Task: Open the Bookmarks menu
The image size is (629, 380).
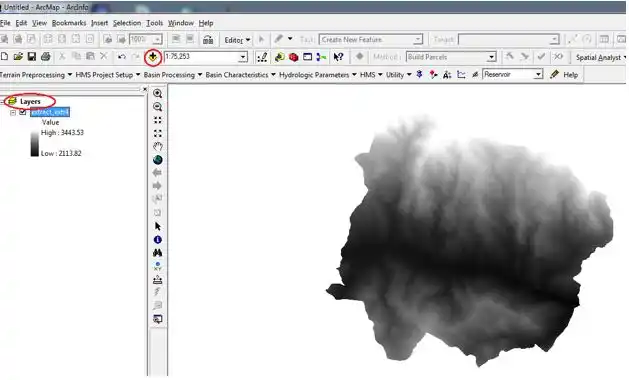Action: [69, 23]
